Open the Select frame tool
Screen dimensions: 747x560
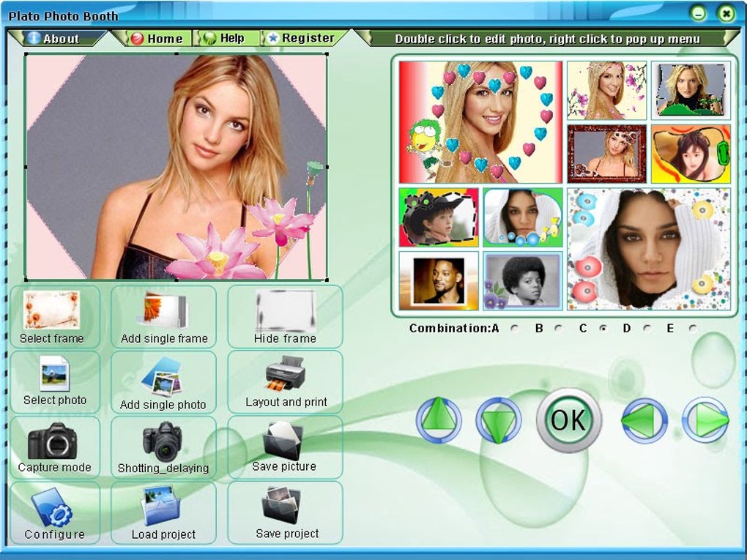[55, 317]
